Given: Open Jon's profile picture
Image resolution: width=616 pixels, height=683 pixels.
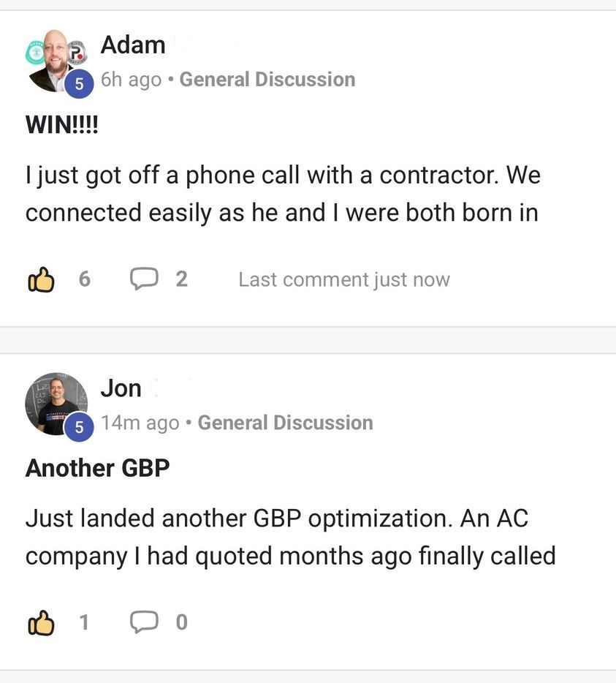Looking at the screenshot, I should [53, 404].
